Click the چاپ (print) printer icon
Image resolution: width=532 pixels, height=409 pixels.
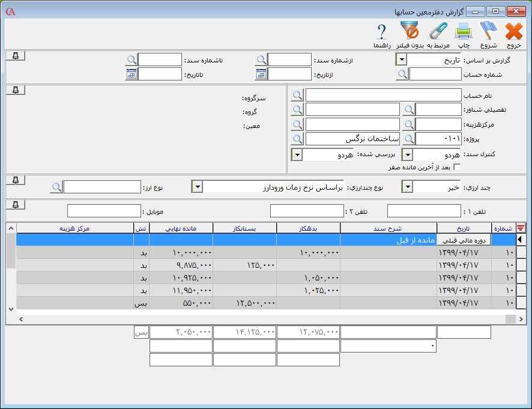click(464, 31)
